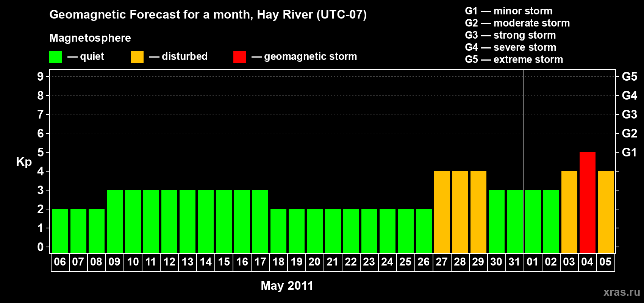The width and height of the screenshot is (644, 303).
Task: Click the date cell 06
Action: (x=60, y=262)
